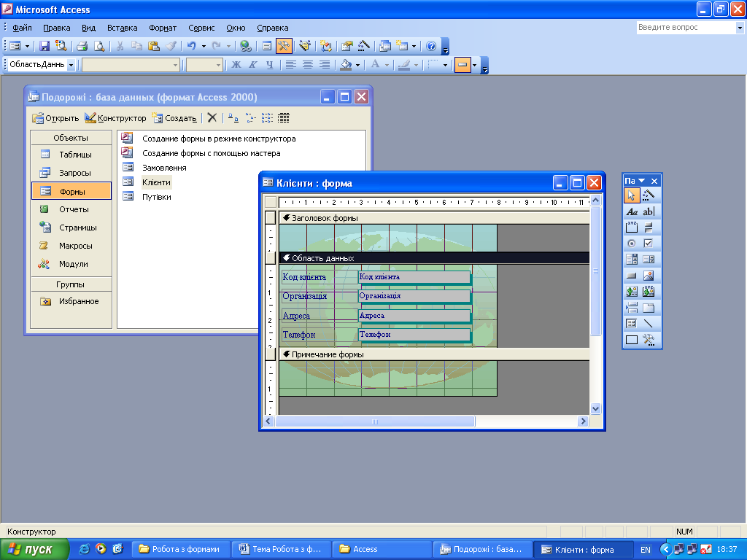Select the Option Group tool in toolbox
Viewport: 747px width, 560px height.
coord(632,227)
